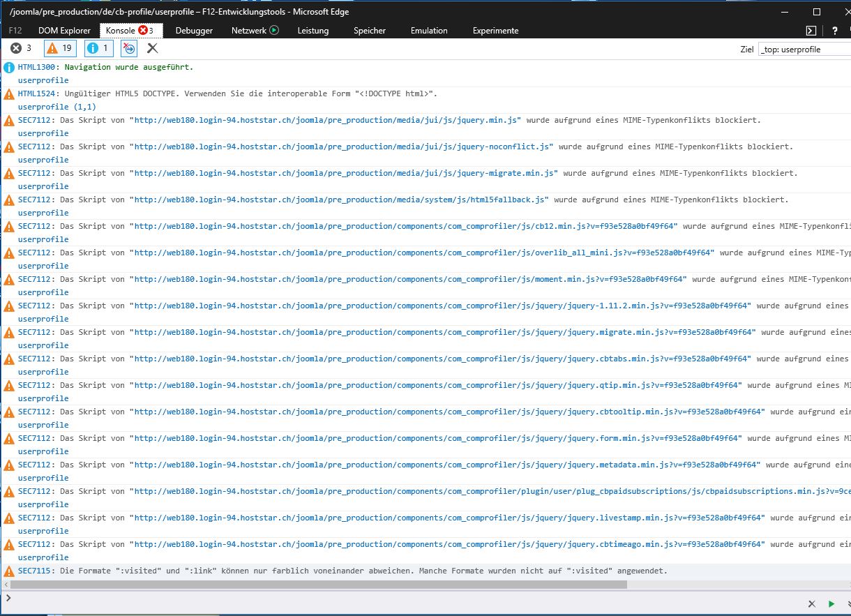The width and height of the screenshot is (851, 616).
Task: Click warning icon of the overlib_all_mini.js message
Action: point(9,253)
